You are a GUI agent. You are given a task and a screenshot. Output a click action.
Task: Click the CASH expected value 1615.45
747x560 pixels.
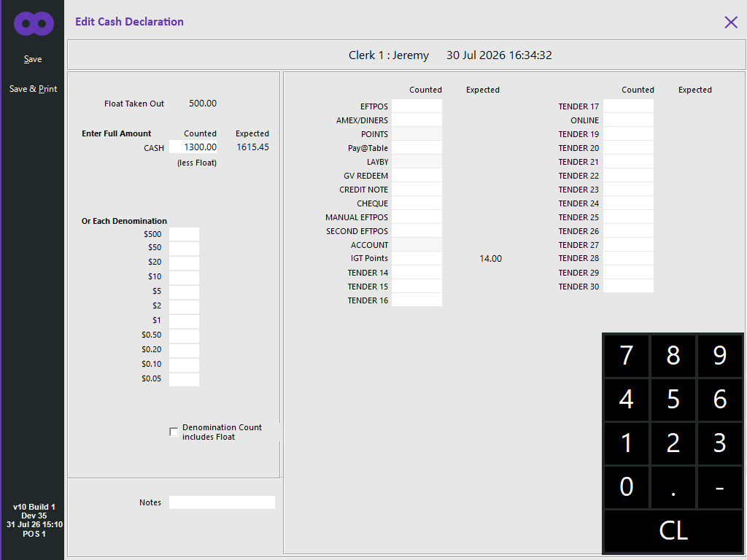pos(252,147)
